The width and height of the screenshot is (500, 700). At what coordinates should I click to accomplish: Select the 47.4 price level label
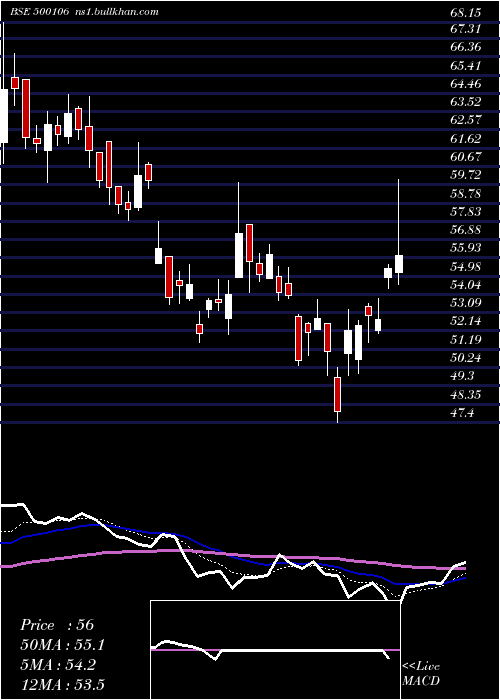(x=462, y=413)
